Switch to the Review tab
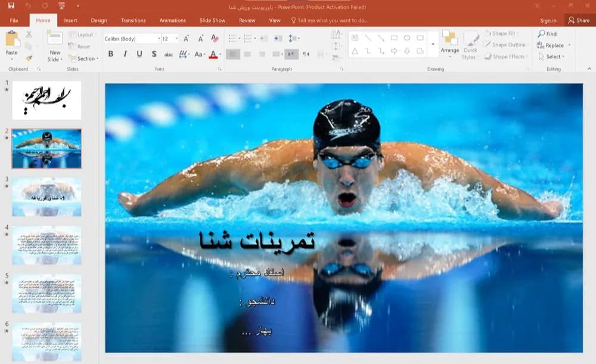 247,20
